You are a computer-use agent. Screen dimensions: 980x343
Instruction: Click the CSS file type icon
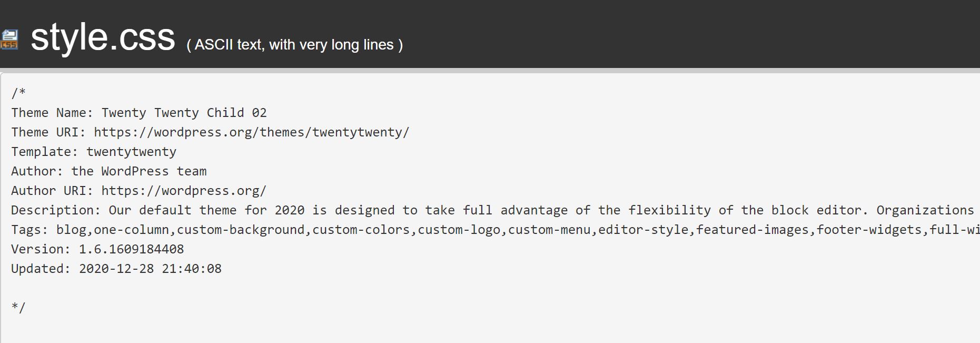pos(9,40)
